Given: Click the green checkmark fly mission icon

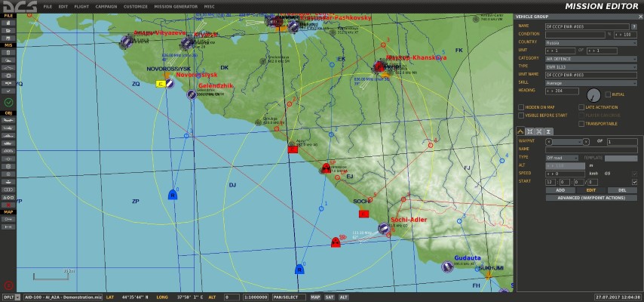Looking at the screenshot, I should (8, 101).
